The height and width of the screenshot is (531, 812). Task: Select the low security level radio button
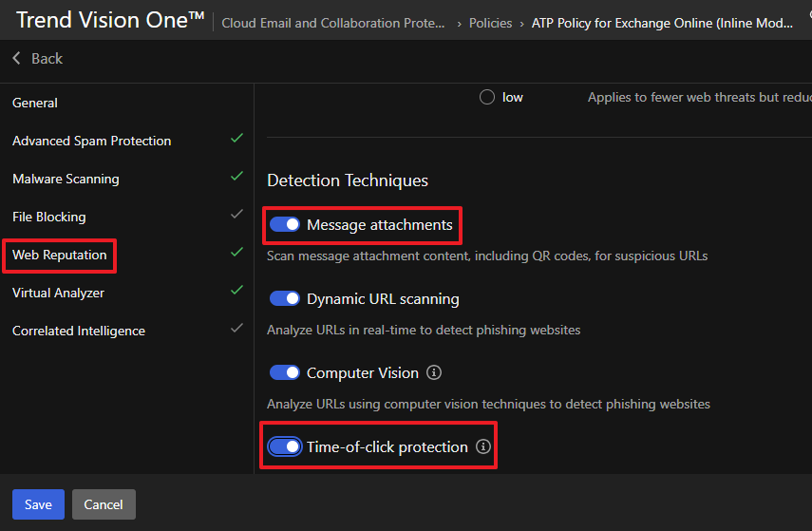point(487,97)
